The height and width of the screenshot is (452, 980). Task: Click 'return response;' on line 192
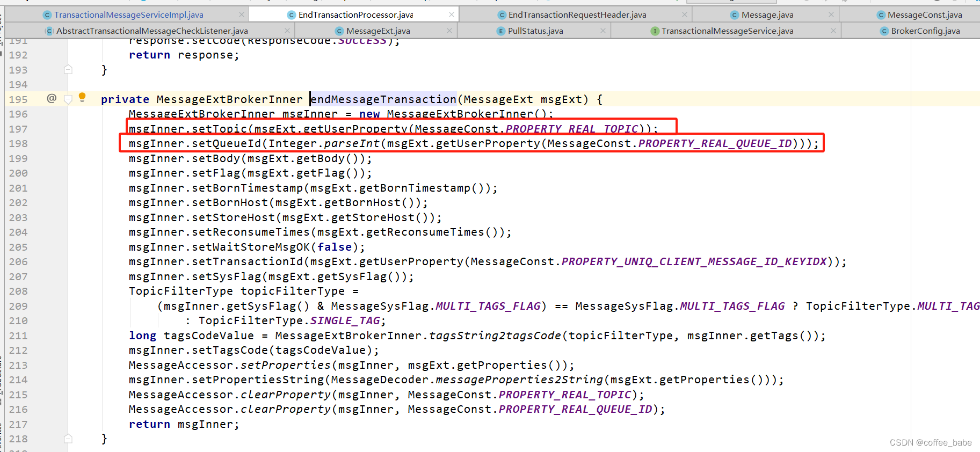[x=184, y=55]
